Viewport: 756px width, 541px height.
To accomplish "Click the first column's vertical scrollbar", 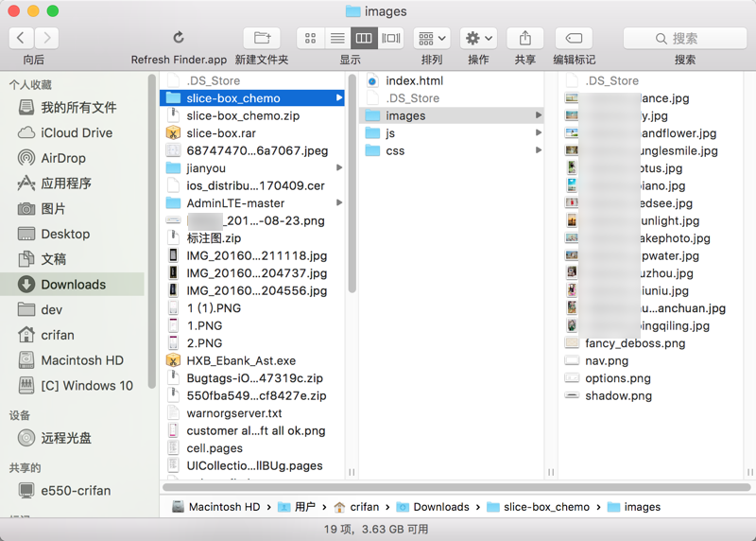I will [x=352, y=183].
